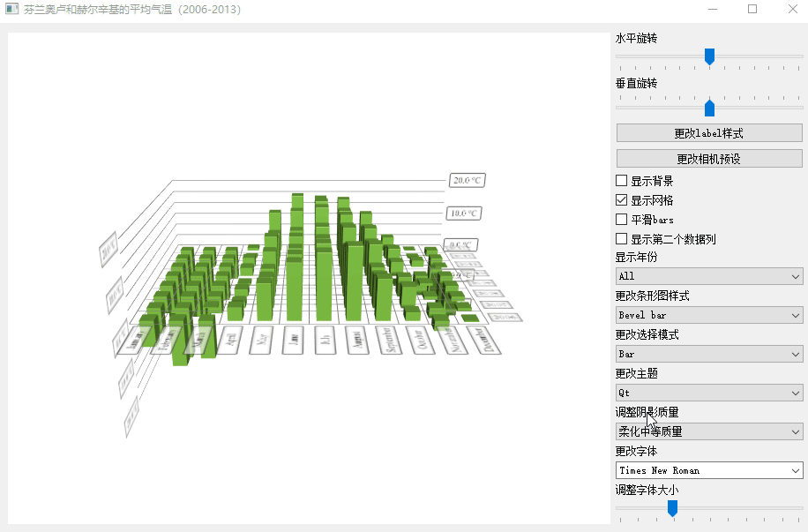
Task: Open the 柔化中等质量 shadow quality dropdown
Action: (x=709, y=431)
